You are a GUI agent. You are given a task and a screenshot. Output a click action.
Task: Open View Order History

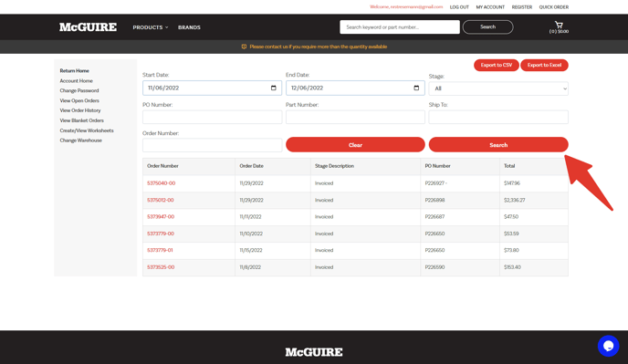(80, 110)
